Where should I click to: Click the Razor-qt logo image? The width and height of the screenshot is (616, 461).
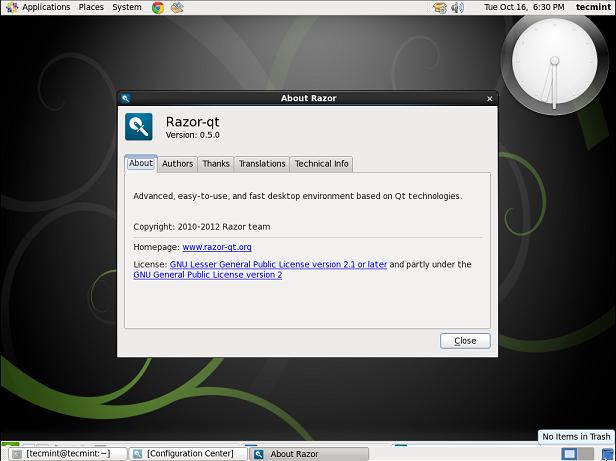[x=139, y=127]
